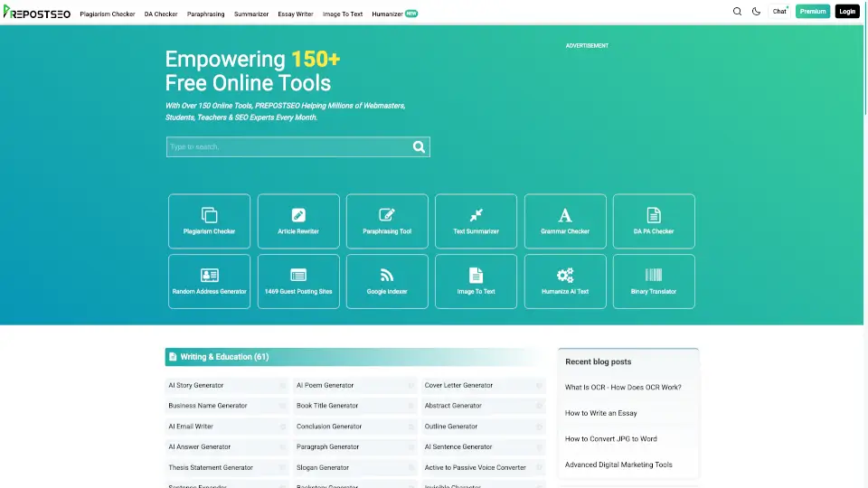
Task: Open the Binary Translator tool card
Action: (654, 281)
